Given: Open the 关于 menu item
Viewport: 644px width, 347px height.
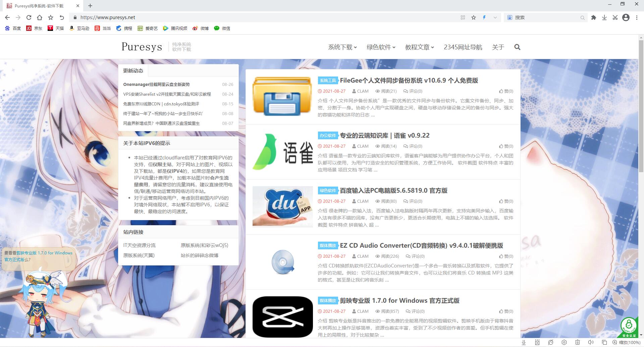Looking at the screenshot, I should pyautogui.click(x=498, y=47).
